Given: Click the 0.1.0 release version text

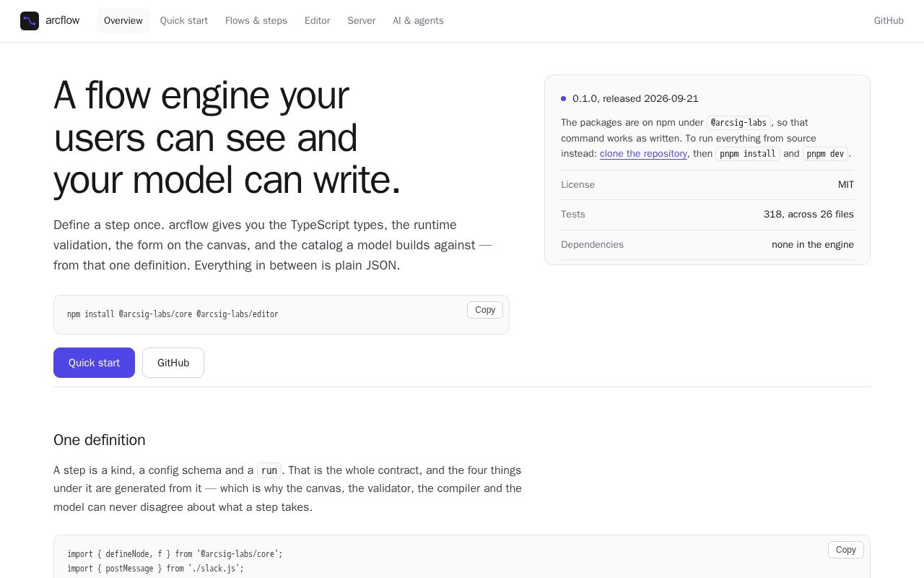Looking at the screenshot, I should click(635, 99).
